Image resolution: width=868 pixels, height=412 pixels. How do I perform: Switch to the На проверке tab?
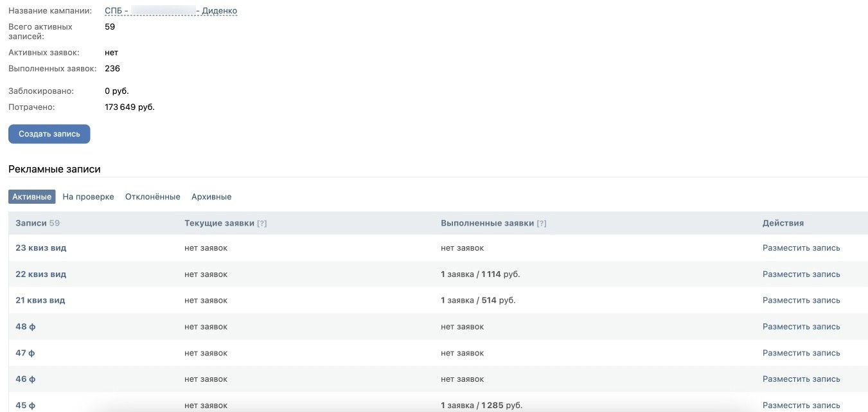(x=89, y=197)
